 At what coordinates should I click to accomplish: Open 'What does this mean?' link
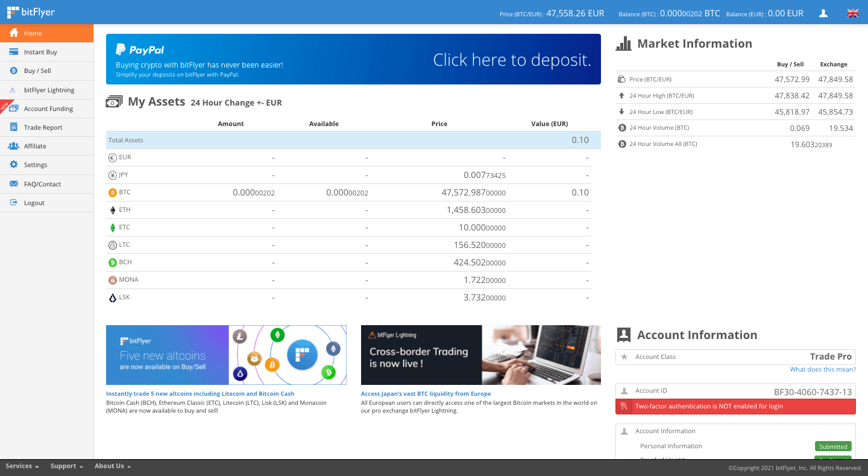[823, 369]
